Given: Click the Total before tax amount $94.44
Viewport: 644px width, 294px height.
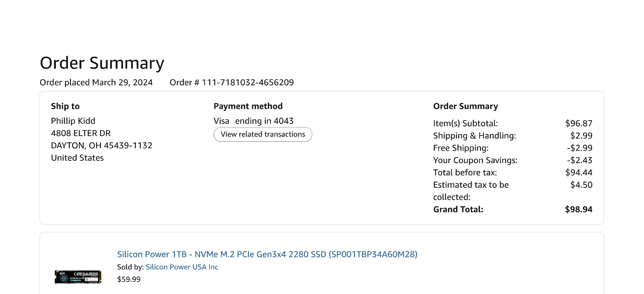Looking at the screenshot, I should click(579, 172).
